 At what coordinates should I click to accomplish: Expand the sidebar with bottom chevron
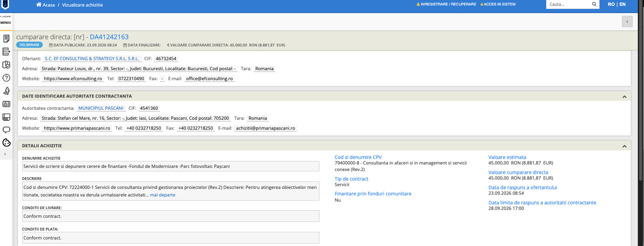click(x=5, y=154)
